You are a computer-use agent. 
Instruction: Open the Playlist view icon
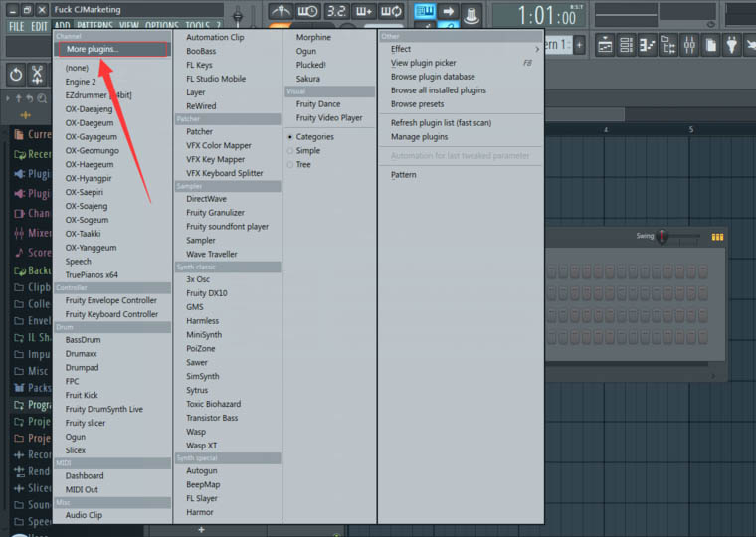[x=605, y=46]
